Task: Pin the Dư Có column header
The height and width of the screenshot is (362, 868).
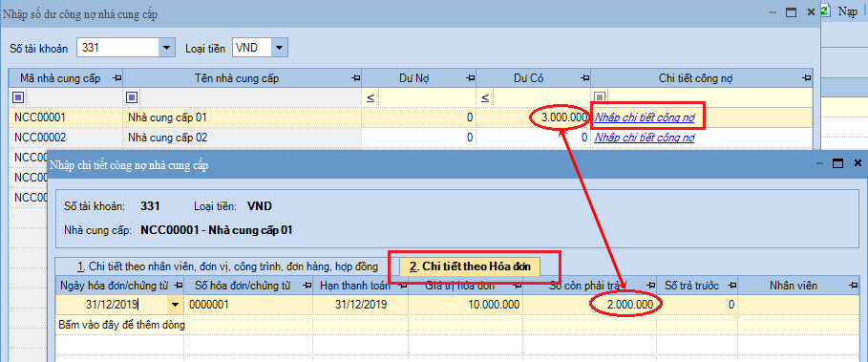Action: 585,78
